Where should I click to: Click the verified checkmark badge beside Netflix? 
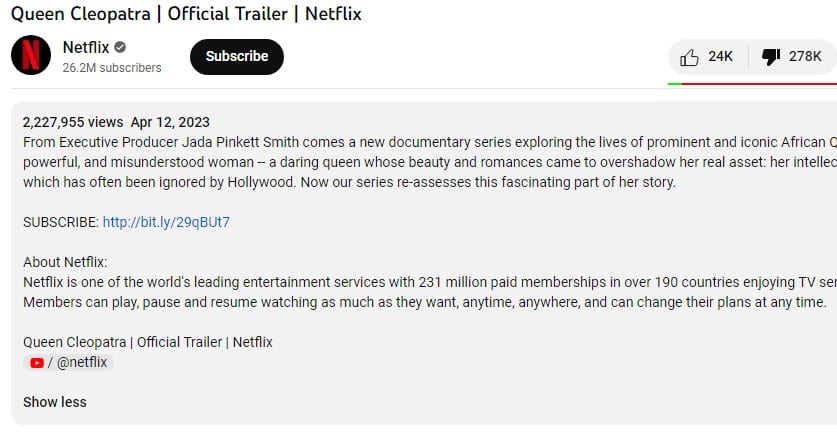(x=120, y=47)
